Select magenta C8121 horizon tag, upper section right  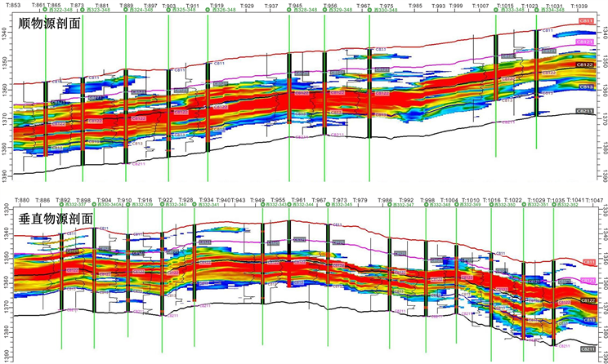(x=585, y=41)
